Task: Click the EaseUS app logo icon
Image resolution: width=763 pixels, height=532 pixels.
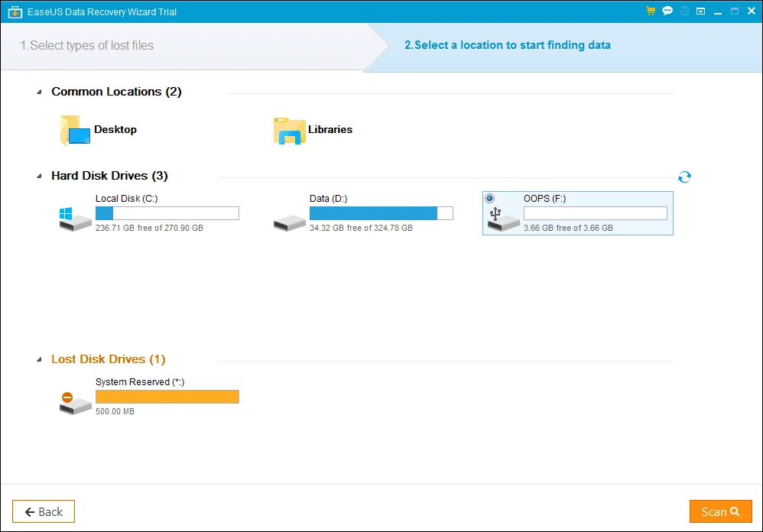Action: coord(15,11)
